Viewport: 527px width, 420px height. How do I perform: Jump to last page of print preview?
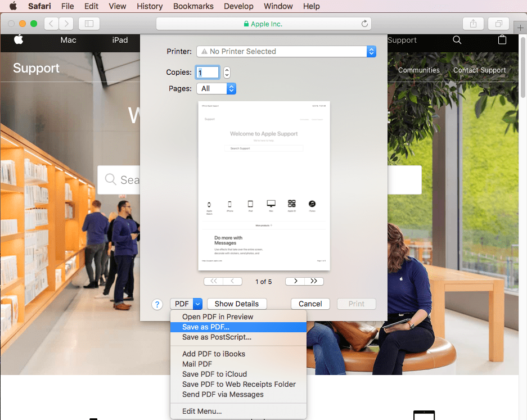point(314,281)
